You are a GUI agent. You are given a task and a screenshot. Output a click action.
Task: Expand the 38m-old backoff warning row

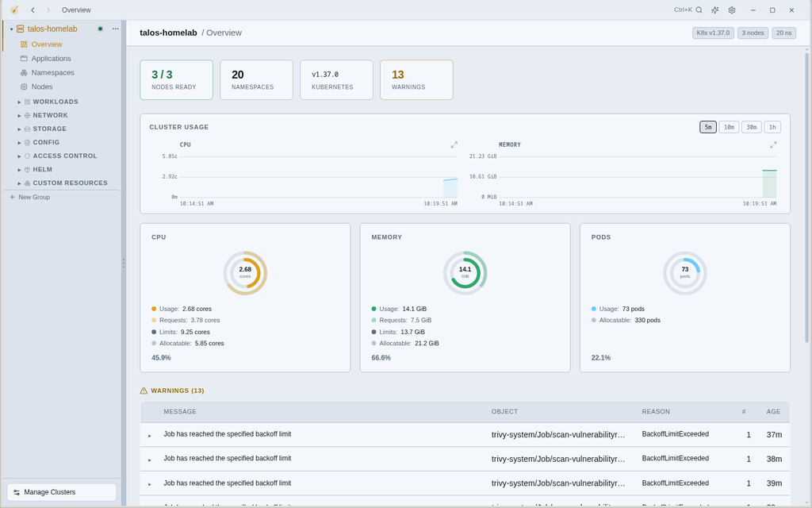point(150,460)
